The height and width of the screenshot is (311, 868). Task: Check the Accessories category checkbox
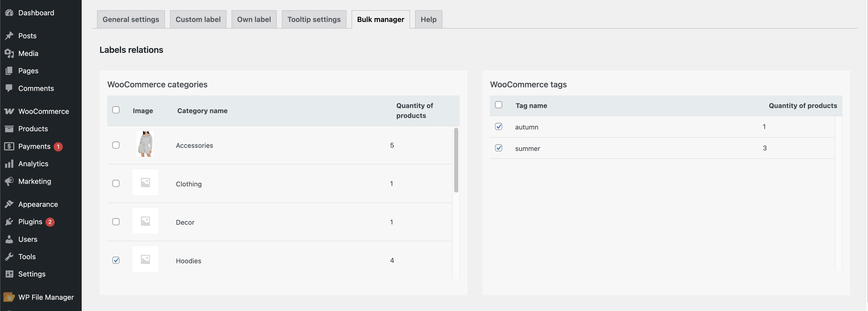coord(116,145)
